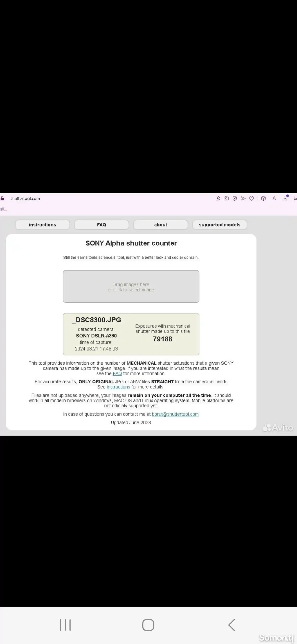This screenshot has width=297, height=644.
Task: Tap the Android recent apps navigation button
Action: coord(65,625)
